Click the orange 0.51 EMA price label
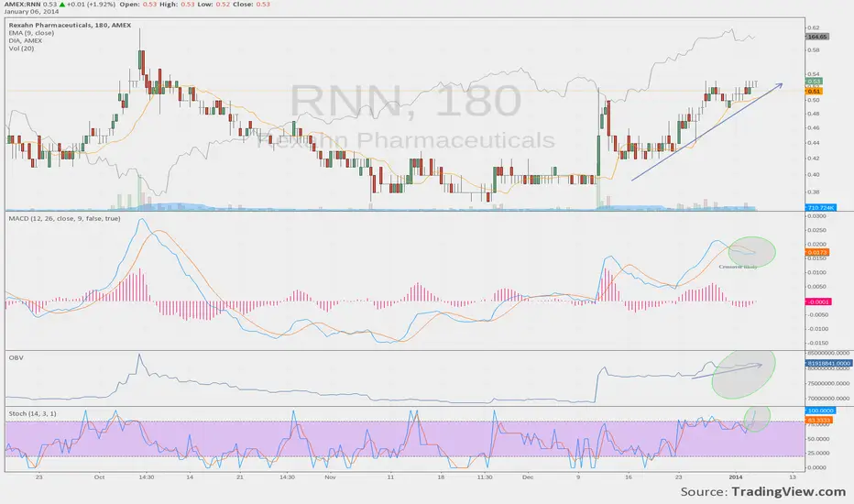The height and width of the screenshot is (504, 854). coord(814,91)
